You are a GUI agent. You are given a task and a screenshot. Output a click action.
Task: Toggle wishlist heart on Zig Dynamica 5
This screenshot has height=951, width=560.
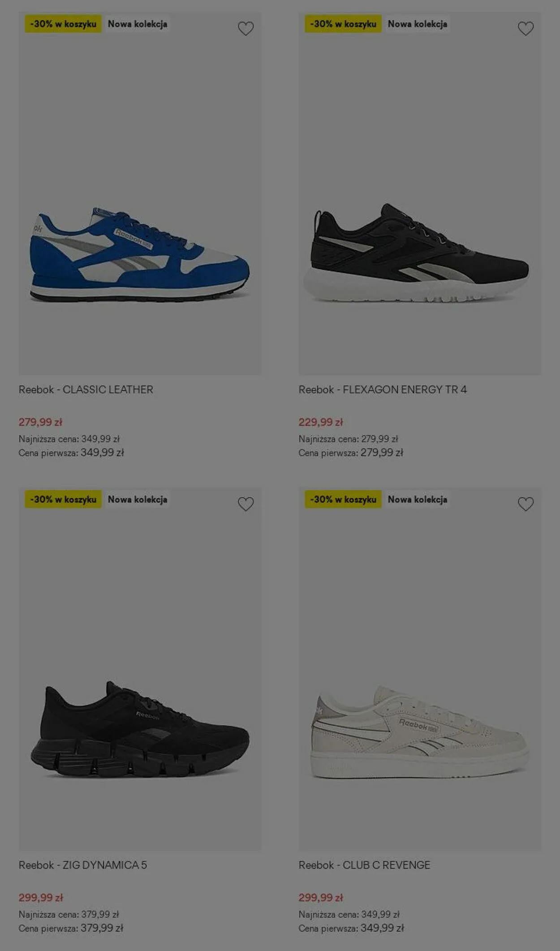[246, 504]
